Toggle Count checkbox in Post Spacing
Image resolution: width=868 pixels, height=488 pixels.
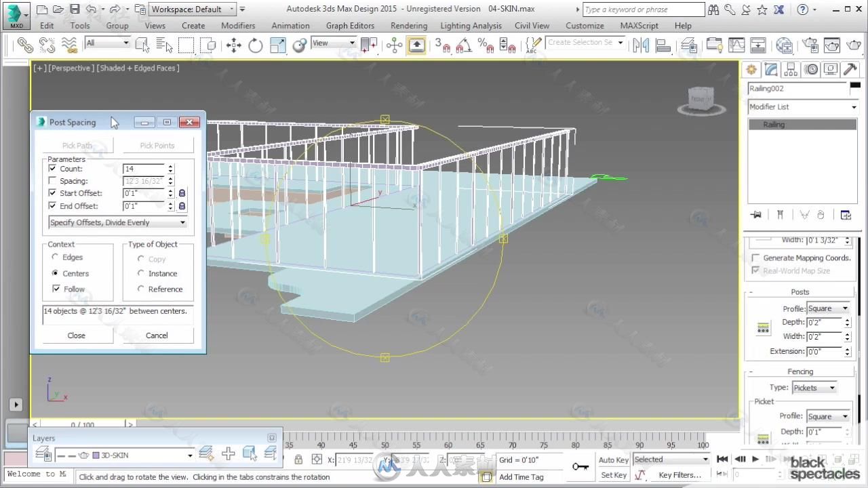click(x=52, y=168)
